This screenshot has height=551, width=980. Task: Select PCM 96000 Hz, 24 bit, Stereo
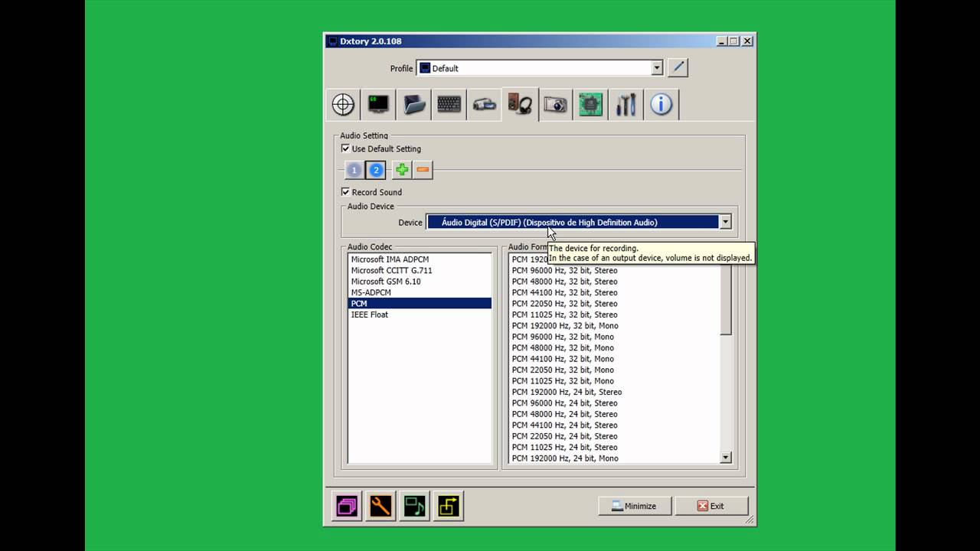(x=615, y=403)
